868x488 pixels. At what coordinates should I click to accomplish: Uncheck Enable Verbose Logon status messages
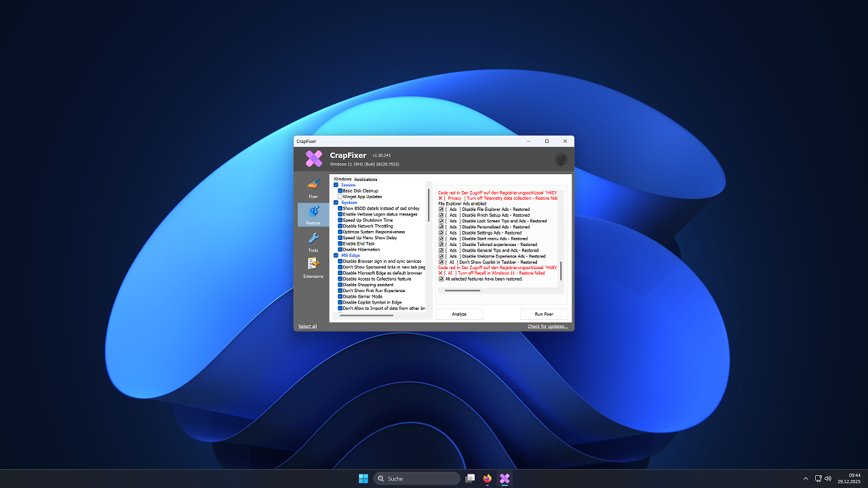pos(340,214)
